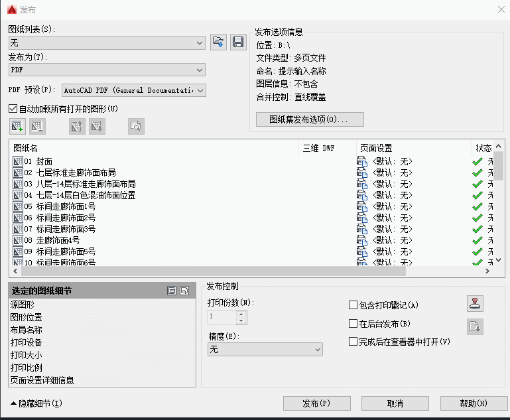Click 打印比例 detail row
The image size is (510, 420).
(102, 368)
